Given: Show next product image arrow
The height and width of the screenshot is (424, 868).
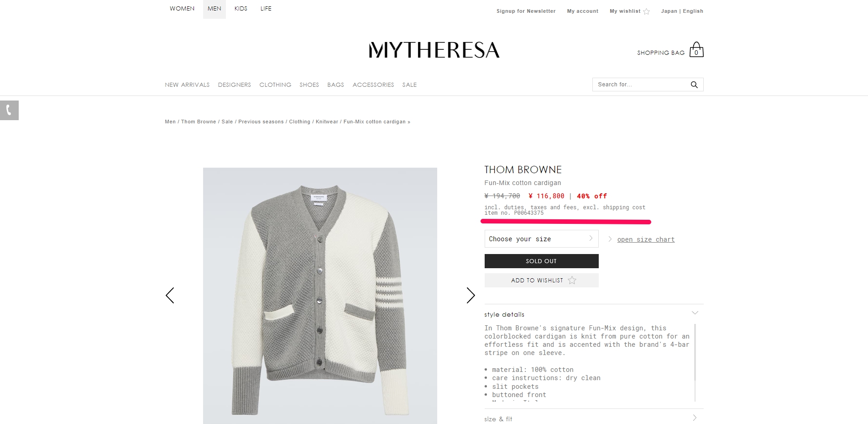Looking at the screenshot, I should coord(471,295).
